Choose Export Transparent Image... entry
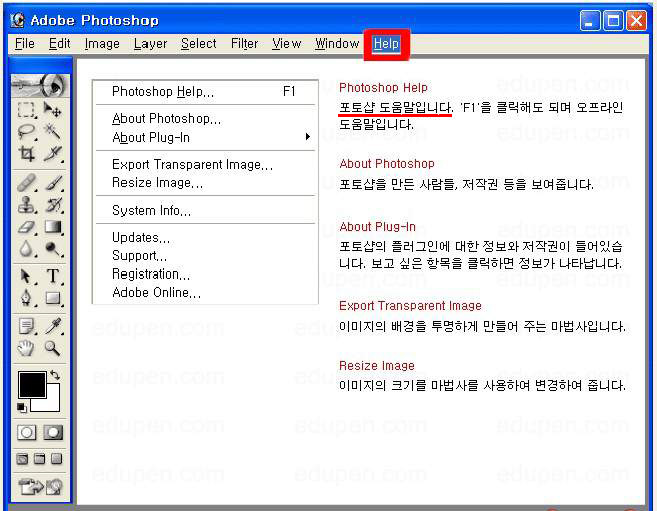657x511 pixels. [205, 164]
